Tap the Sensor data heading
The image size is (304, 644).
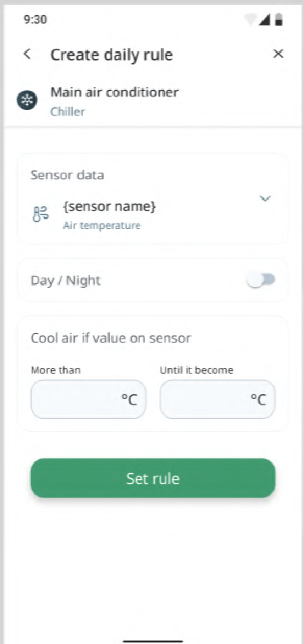pos(67,175)
